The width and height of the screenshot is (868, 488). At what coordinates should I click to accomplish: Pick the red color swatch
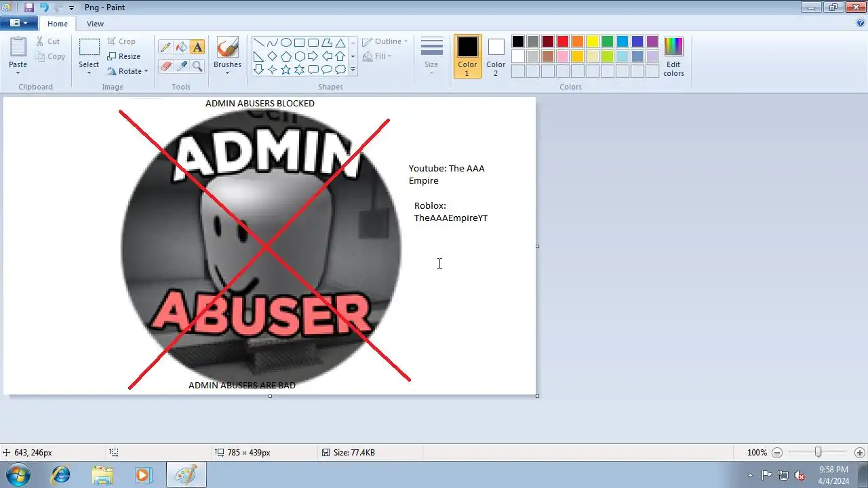563,41
